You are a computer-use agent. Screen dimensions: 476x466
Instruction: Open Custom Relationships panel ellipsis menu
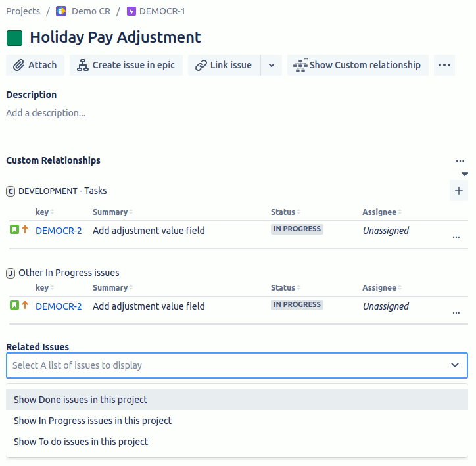point(460,161)
